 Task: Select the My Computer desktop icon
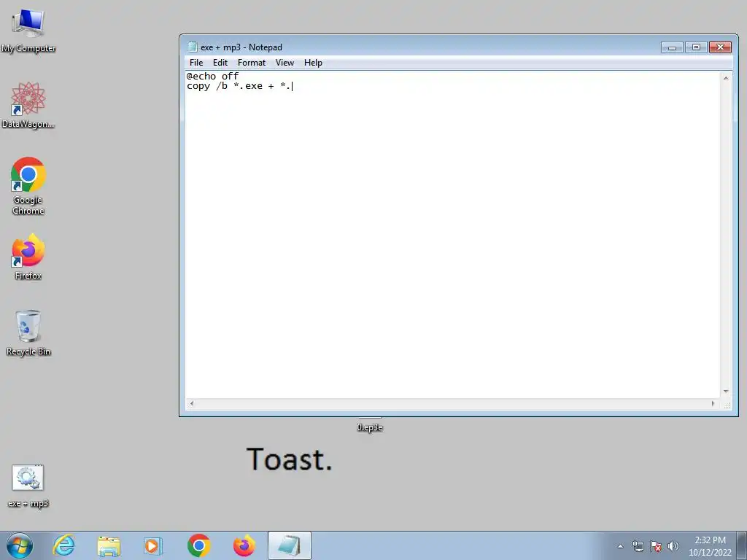[28, 31]
